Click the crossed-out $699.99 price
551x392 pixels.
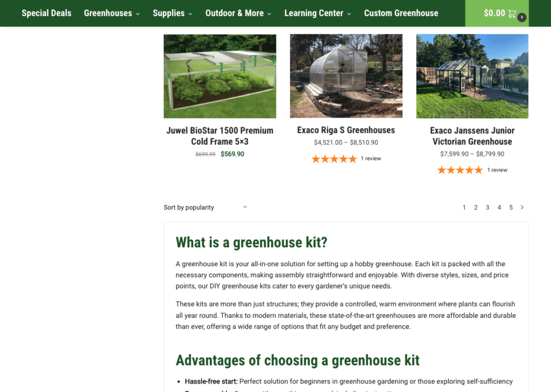[205, 154]
